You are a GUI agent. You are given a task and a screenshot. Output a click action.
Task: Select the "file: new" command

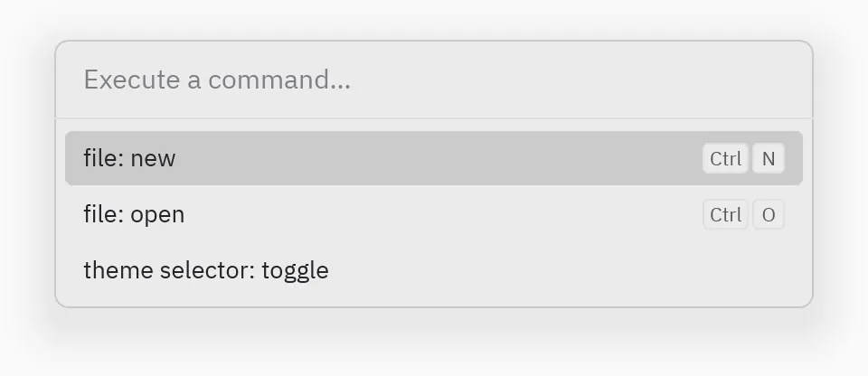pyautogui.click(x=434, y=158)
